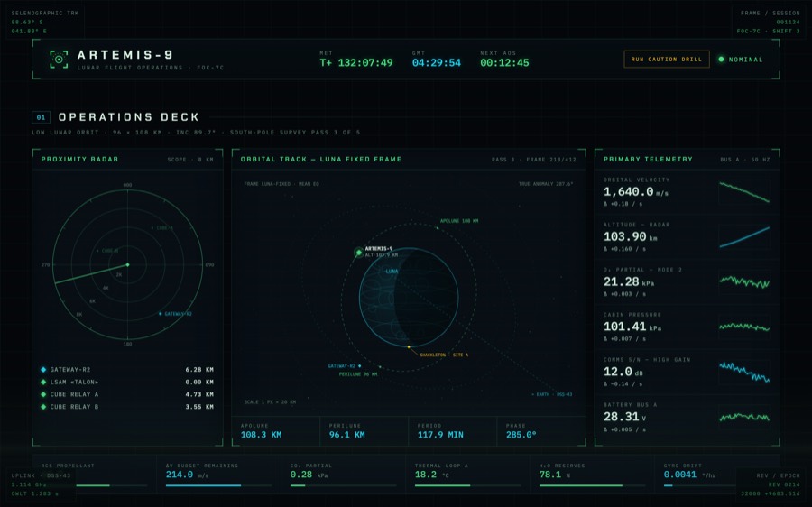Screen dimensions: 812x507
Task: Click the 214.0 m/s ΔV budget value
Action: [187, 475]
